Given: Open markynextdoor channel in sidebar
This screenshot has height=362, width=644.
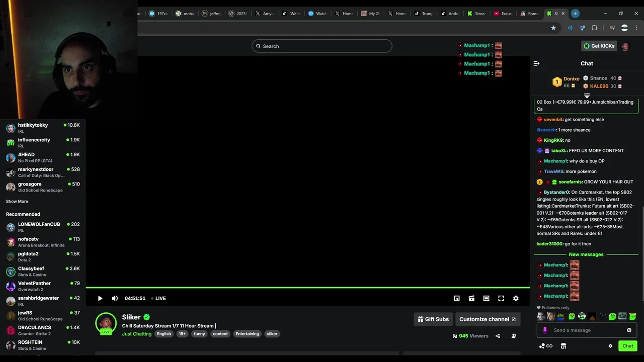Looking at the screenshot, I should pyautogui.click(x=43, y=172).
